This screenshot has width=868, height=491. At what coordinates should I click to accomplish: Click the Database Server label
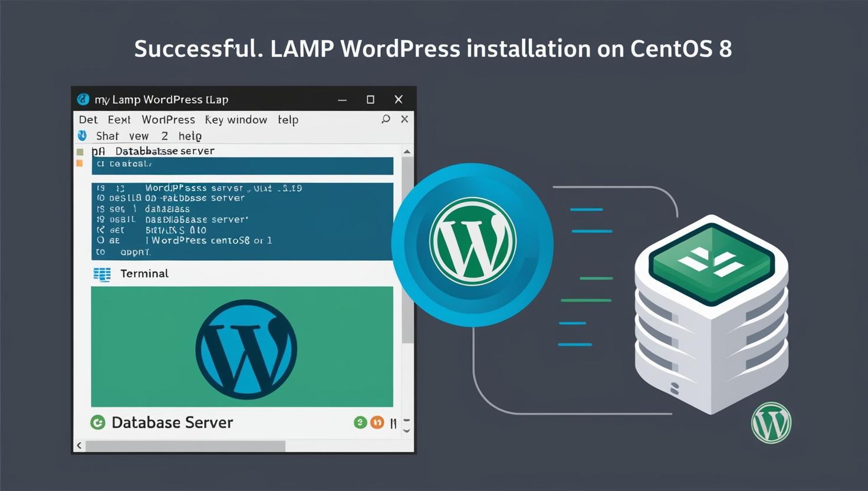point(172,423)
